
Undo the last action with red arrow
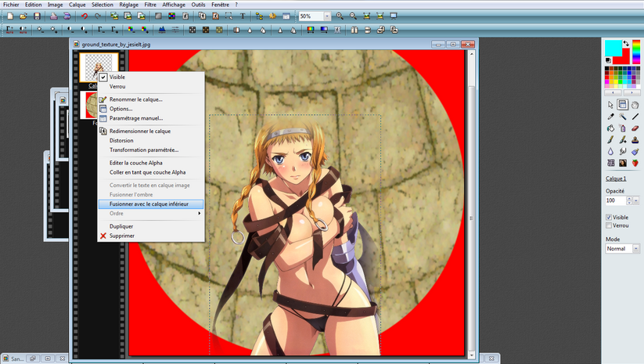pyautogui.click(x=85, y=16)
